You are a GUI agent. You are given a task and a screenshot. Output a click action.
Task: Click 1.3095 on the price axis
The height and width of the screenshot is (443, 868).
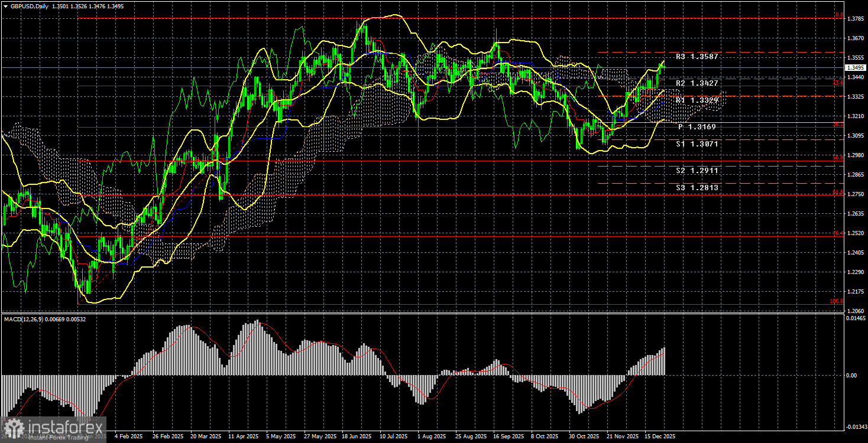pos(856,136)
